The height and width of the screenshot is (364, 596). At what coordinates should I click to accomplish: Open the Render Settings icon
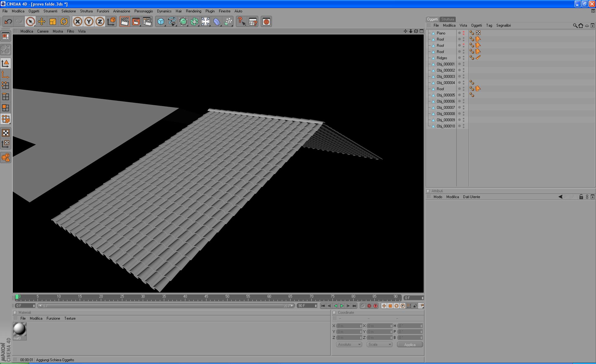147,21
